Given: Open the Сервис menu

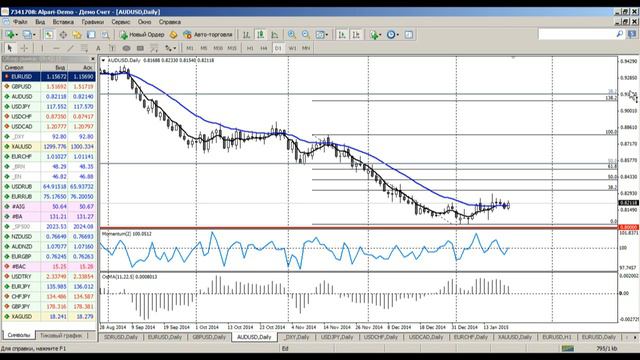Looking at the screenshot, I should tap(121, 22).
